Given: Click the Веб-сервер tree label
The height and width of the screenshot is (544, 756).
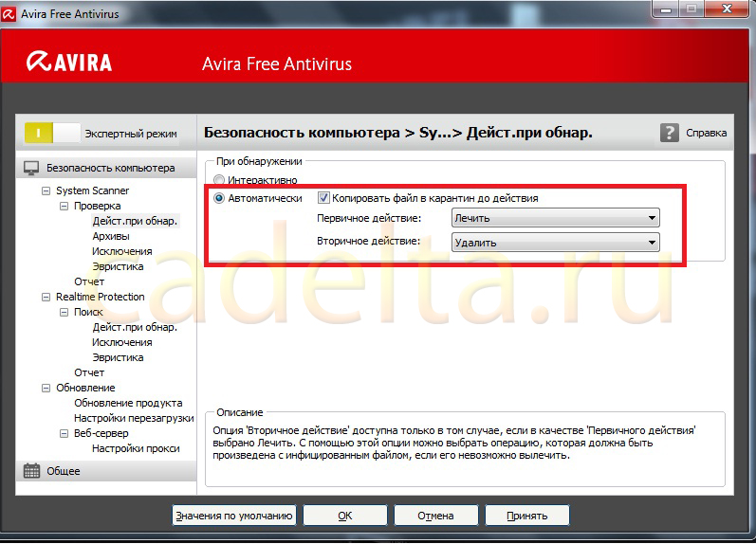Looking at the screenshot, I should [101, 433].
